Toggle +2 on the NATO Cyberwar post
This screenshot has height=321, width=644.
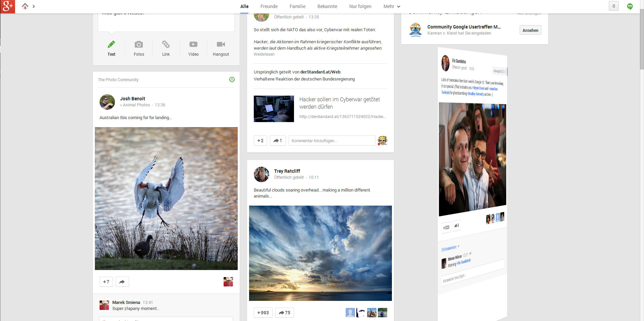pyautogui.click(x=260, y=141)
